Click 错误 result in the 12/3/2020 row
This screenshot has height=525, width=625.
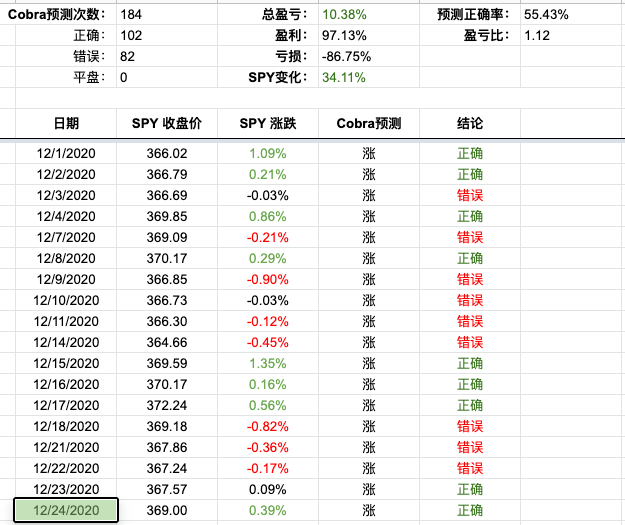(470, 195)
